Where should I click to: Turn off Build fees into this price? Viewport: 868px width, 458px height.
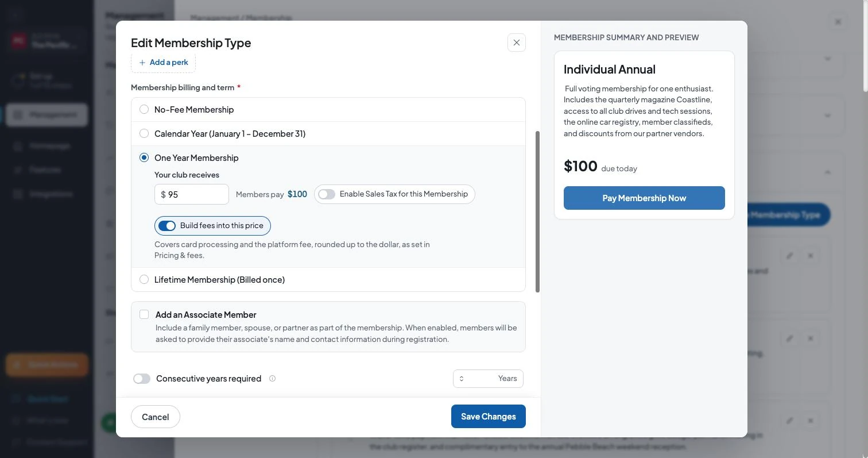[166, 226]
